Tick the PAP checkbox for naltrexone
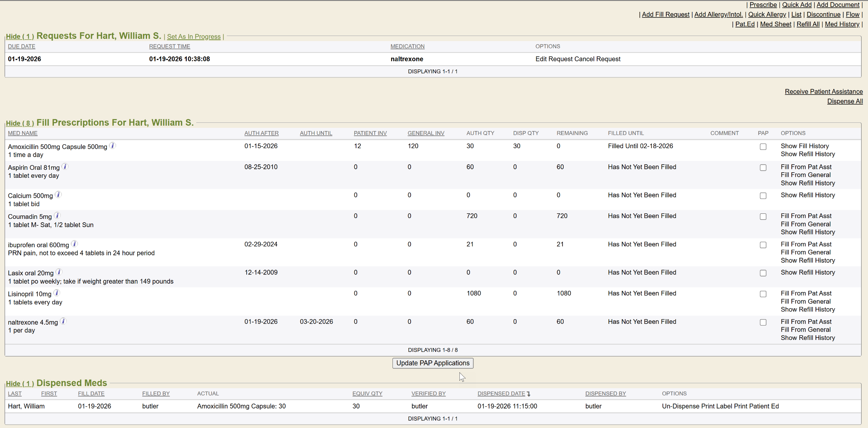868x428 pixels. click(763, 323)
